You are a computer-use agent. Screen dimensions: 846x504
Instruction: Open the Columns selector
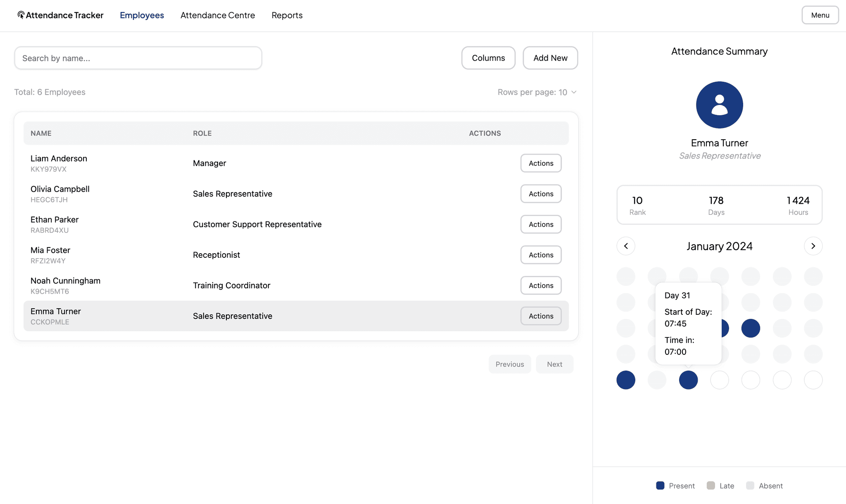click(488, 58)
